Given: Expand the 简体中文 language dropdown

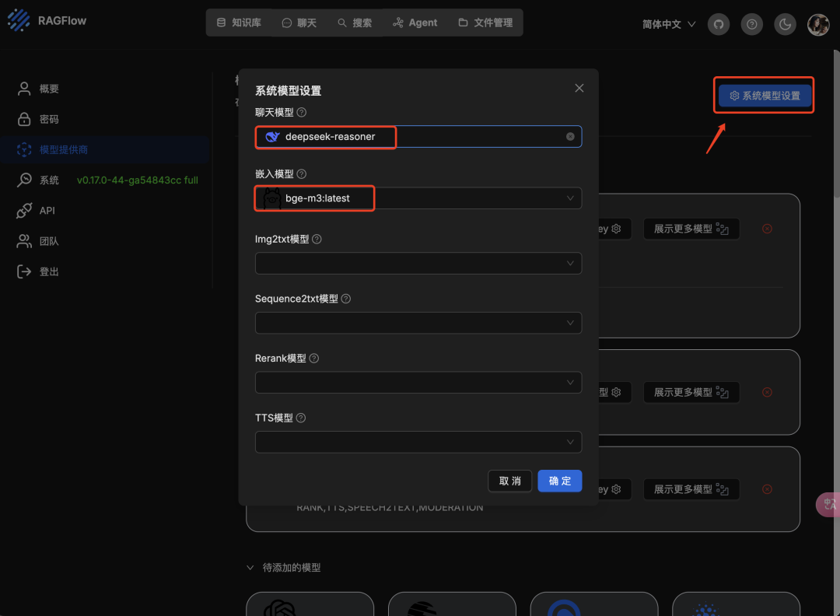Looking at the screenshot, I should tap(669, 24).
